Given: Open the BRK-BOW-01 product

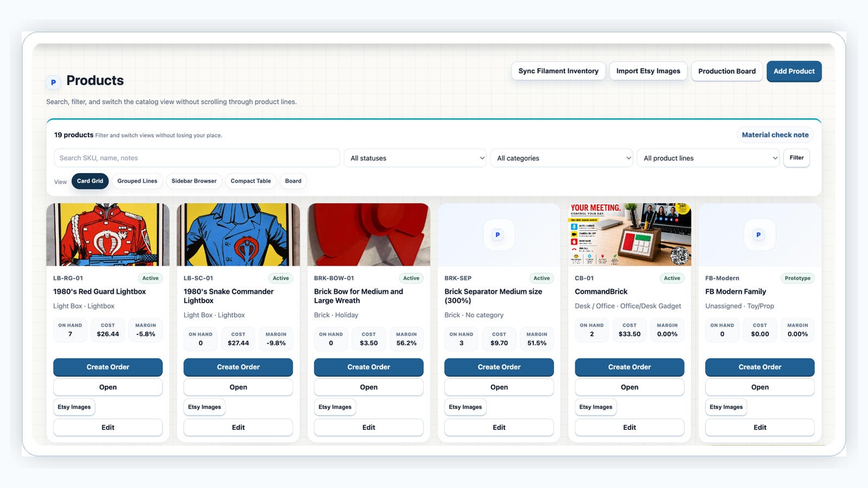Looking at the screenshot, I should pyautogui.click(x=369, y=387).
